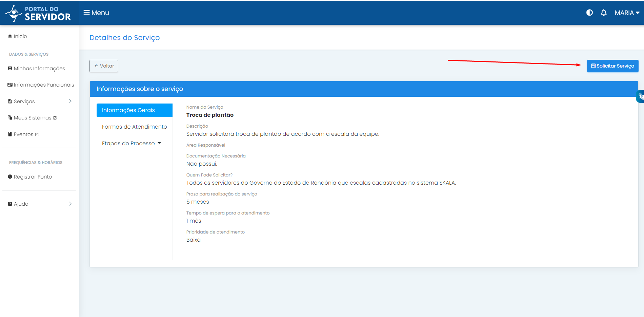Click the 'Não possui.' documentation text
644x317 pixels.
point(202,164)
